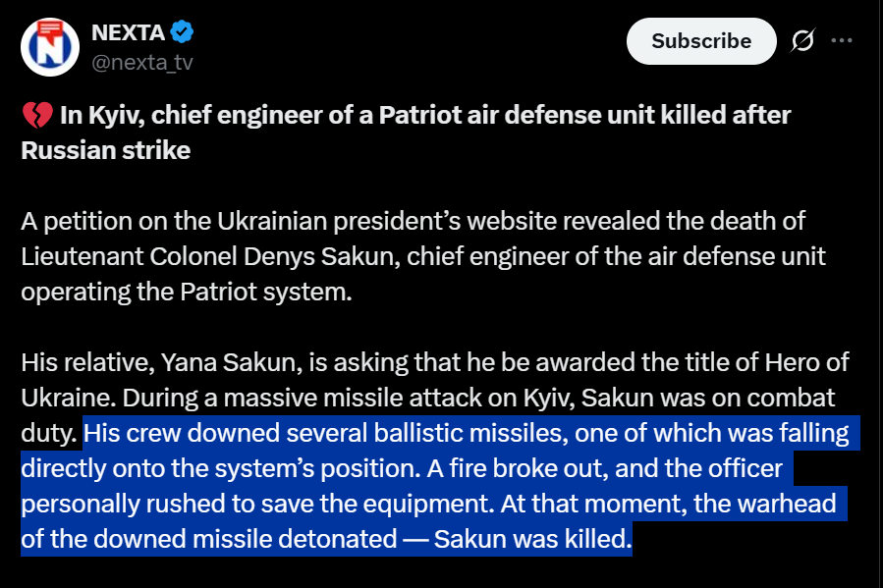This screenshot has height=588, width=883.
Task: Click the Subscribe button
Action: click(x=701, y=41)
